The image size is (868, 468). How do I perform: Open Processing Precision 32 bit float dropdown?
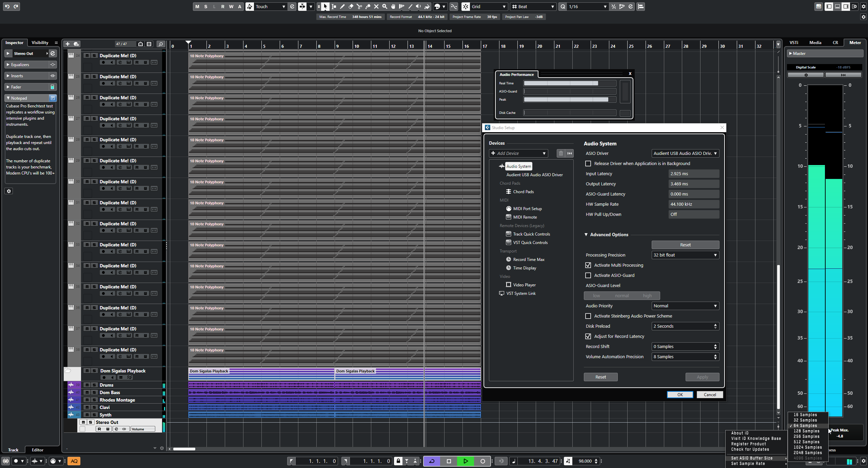[685, 255]
